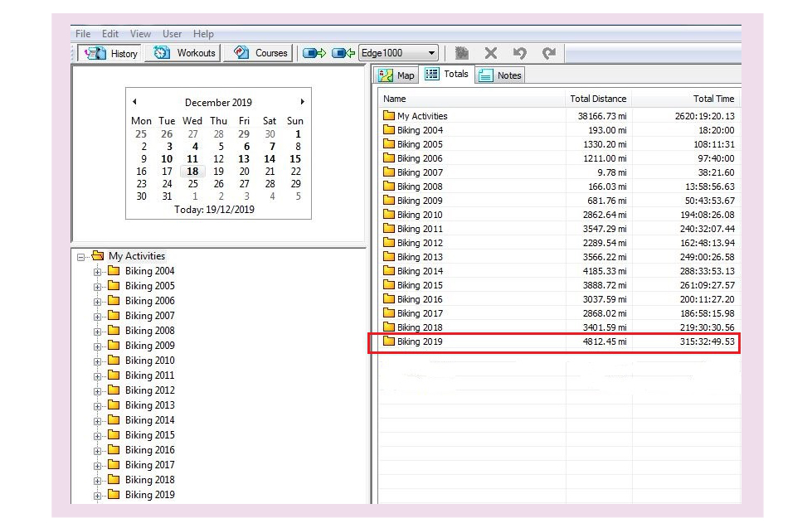
Task: Click the grayed-out icon left of Delete
Action: [x=462, y=53]
